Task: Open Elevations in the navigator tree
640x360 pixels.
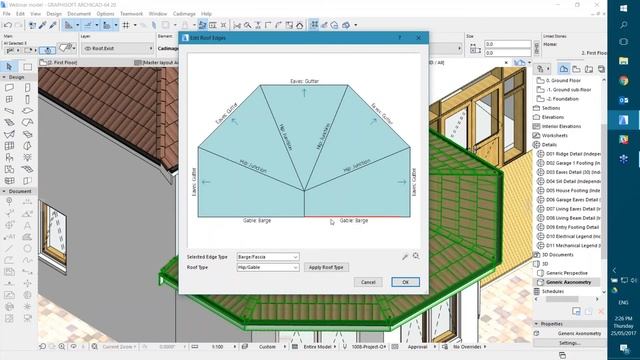Action: click(x=553, y=117)
